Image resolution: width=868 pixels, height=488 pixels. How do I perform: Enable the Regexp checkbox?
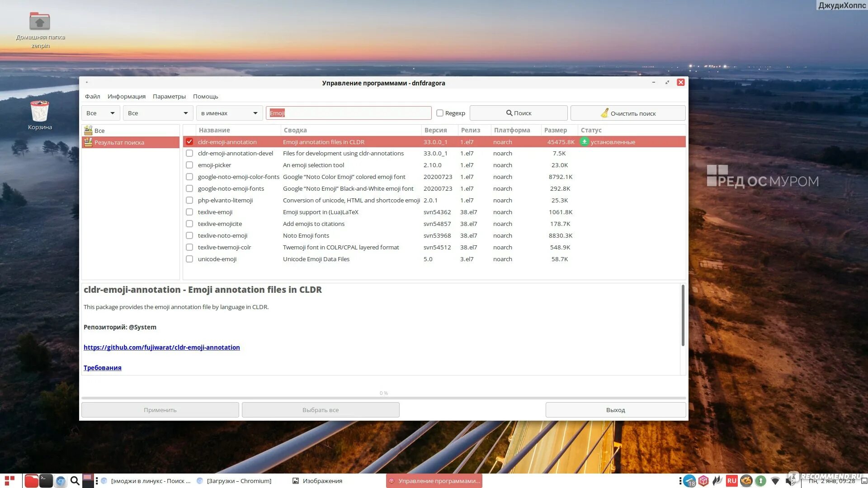(x=439, y=113)
